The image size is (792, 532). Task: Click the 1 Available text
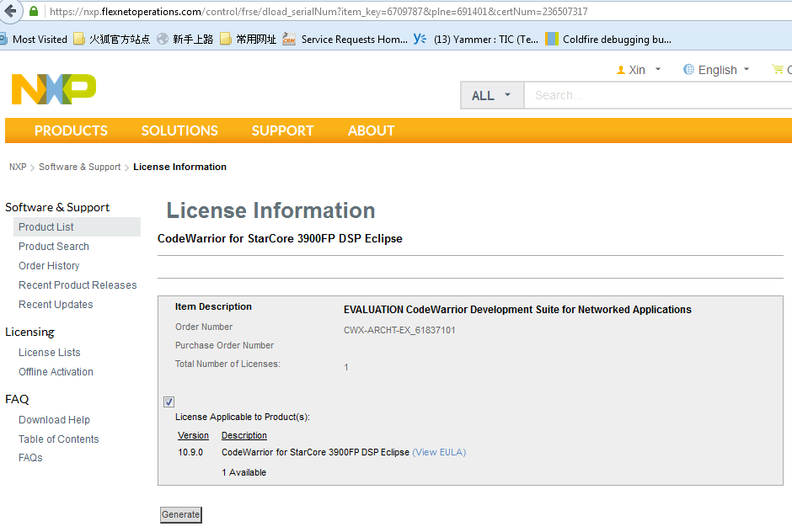click(244, 472)
